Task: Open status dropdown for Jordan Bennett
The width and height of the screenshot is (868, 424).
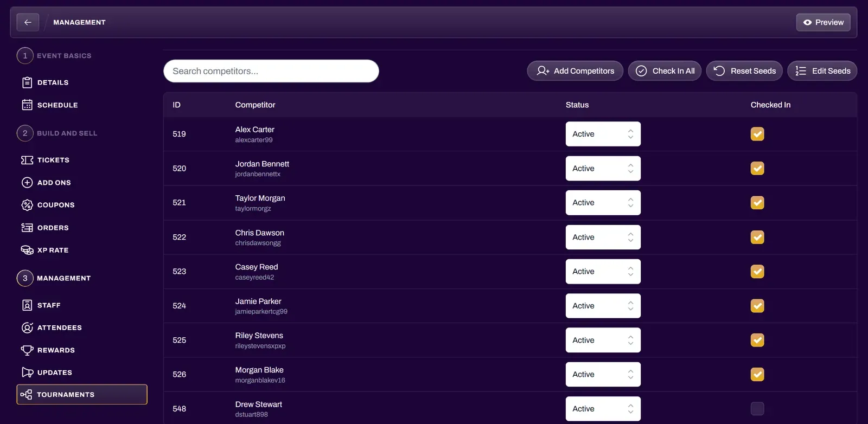Action: [x=603, y=168]
